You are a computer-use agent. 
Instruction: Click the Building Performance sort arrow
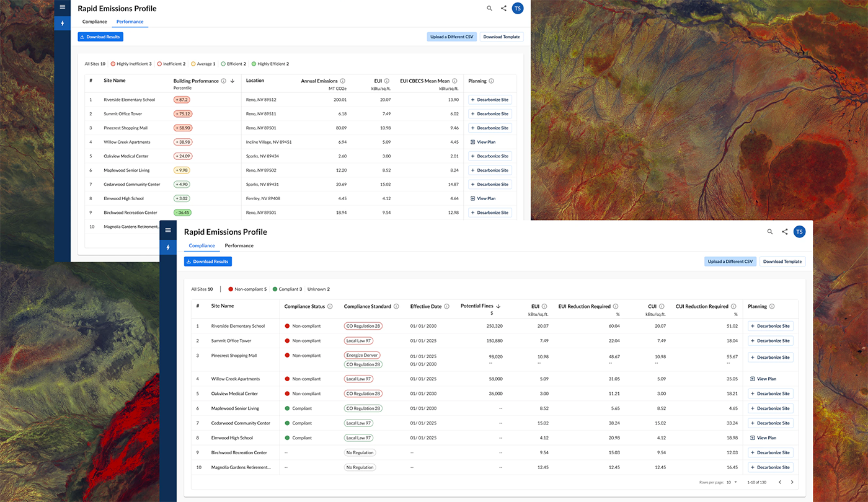pos(232,81)
